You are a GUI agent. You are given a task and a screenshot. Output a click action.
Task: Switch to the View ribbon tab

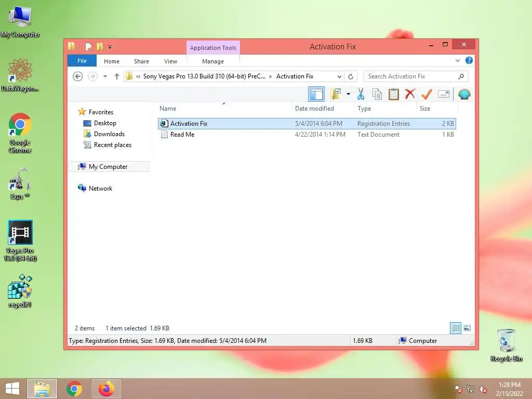click(x=170, y=61)
